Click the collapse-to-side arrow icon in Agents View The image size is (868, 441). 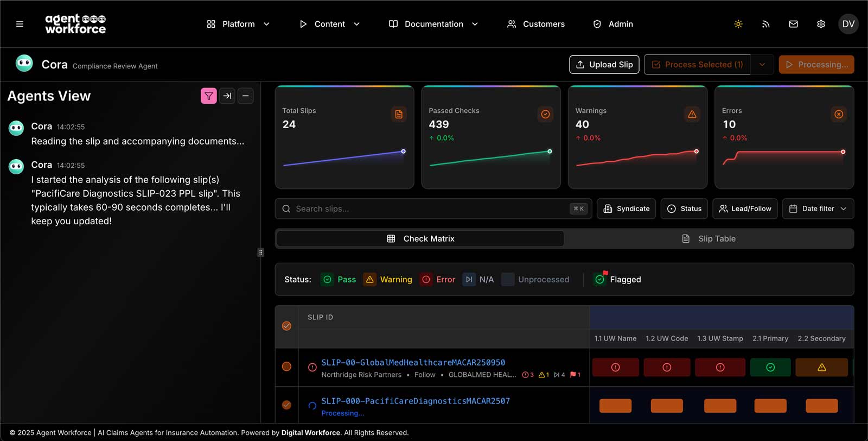pyautogui.click(x=227, y=96)
